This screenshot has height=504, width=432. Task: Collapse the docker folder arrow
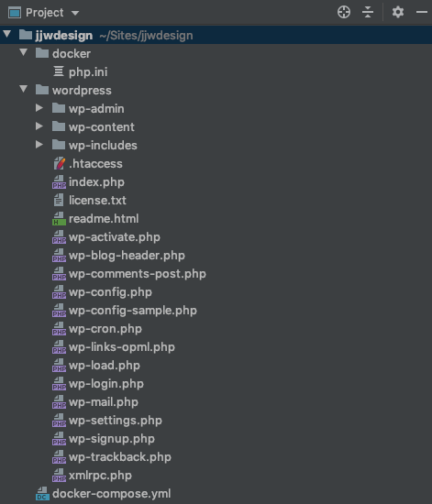pos(24,52)
